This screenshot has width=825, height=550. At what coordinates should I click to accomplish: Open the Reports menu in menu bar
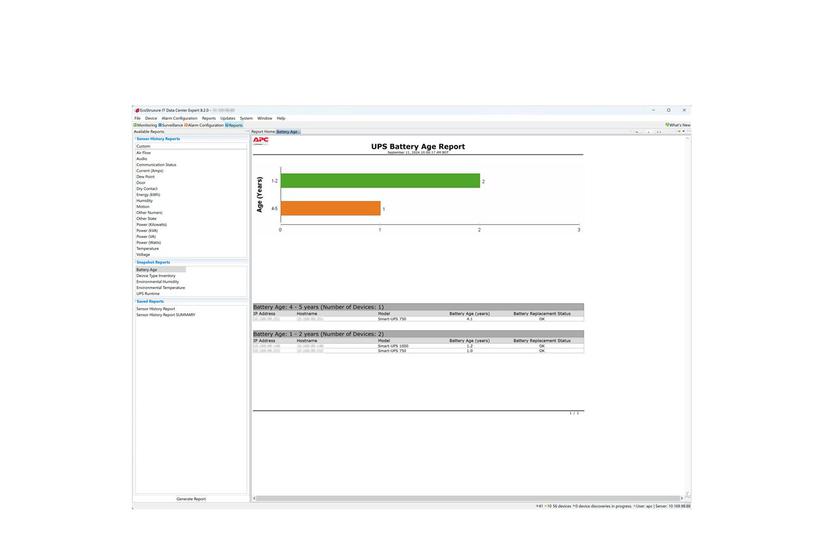[209, 118]
